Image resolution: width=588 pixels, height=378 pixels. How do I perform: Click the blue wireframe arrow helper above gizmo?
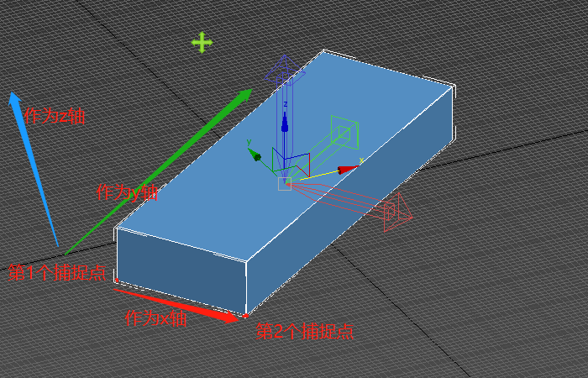[285, 72]
